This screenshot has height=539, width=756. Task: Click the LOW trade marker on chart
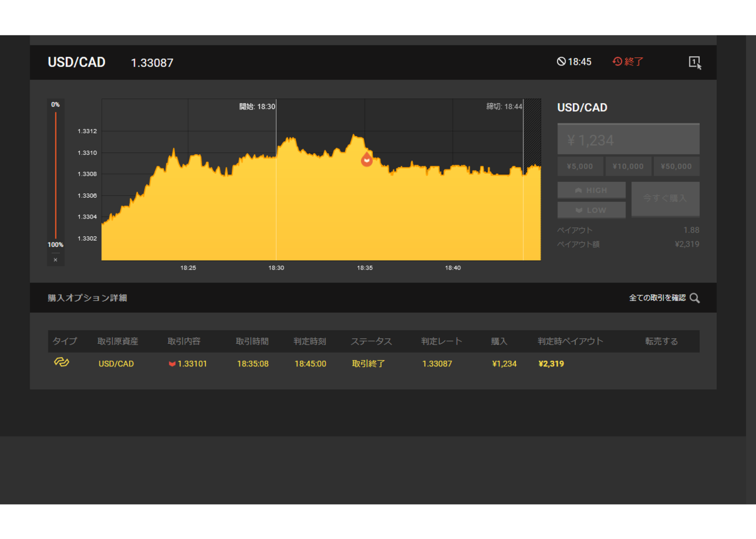point(367,159)
